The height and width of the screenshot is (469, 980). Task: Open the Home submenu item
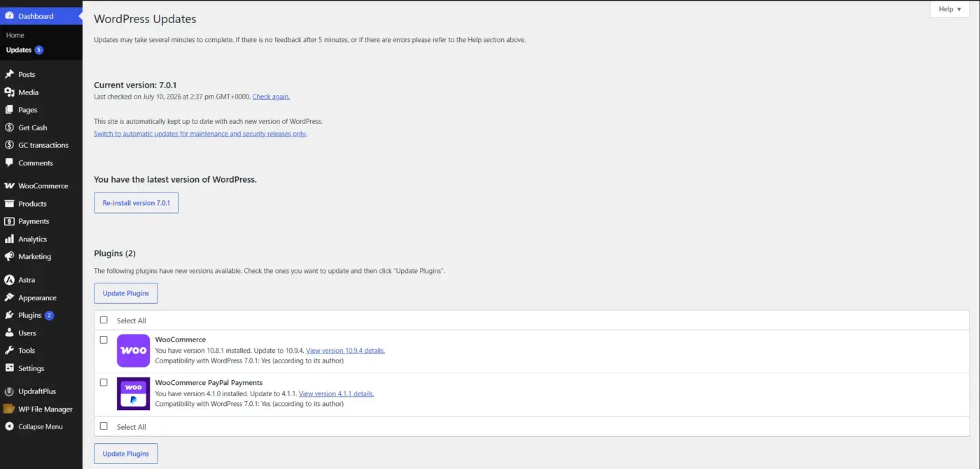pos(15,35)
